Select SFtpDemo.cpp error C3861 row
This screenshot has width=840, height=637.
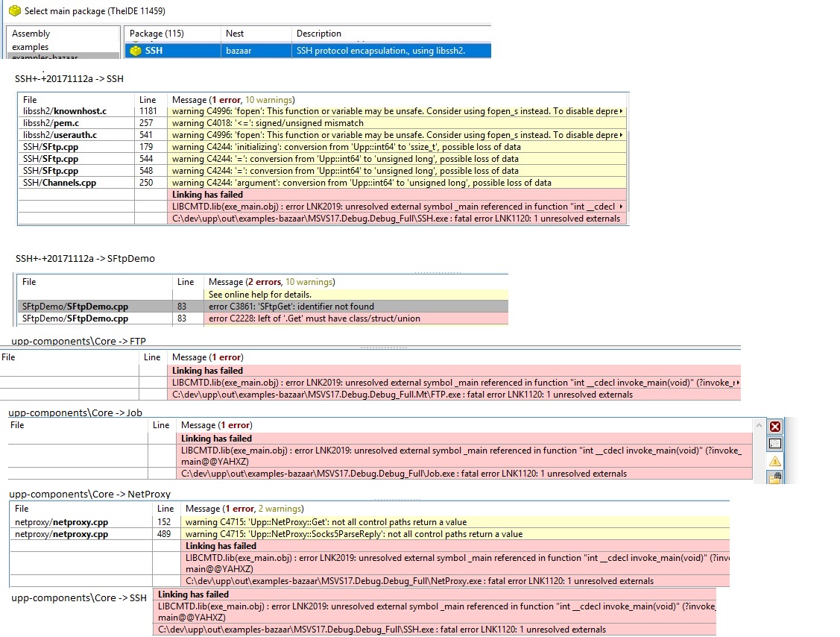262,307
